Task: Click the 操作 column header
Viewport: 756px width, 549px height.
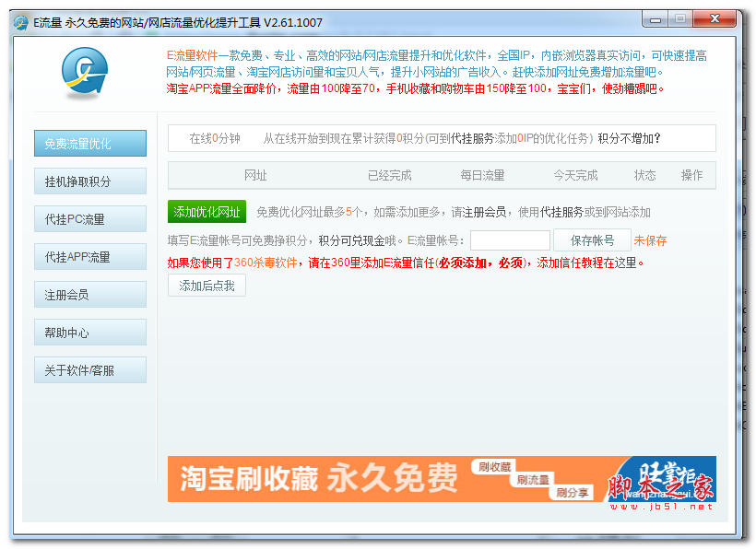Action: [691, 175]
